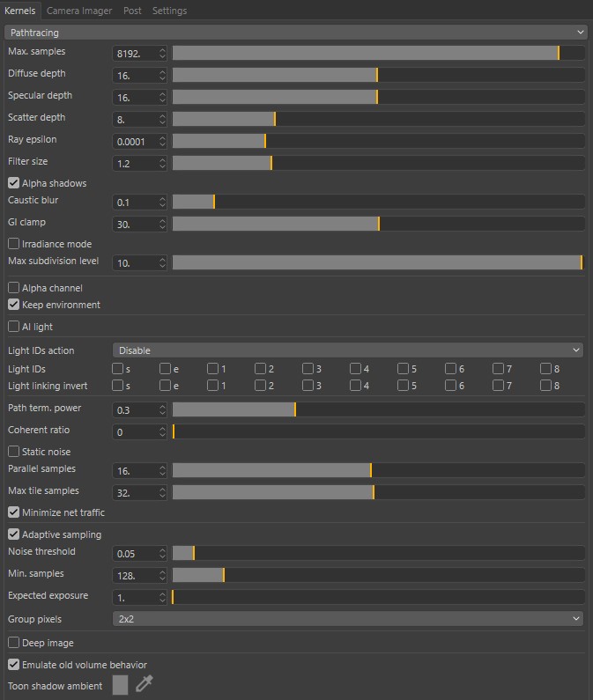The height and width of the screenshot is (700, 593).
Task: Toggle the Alpha shadows checkbox
Action: click(14, 183)
